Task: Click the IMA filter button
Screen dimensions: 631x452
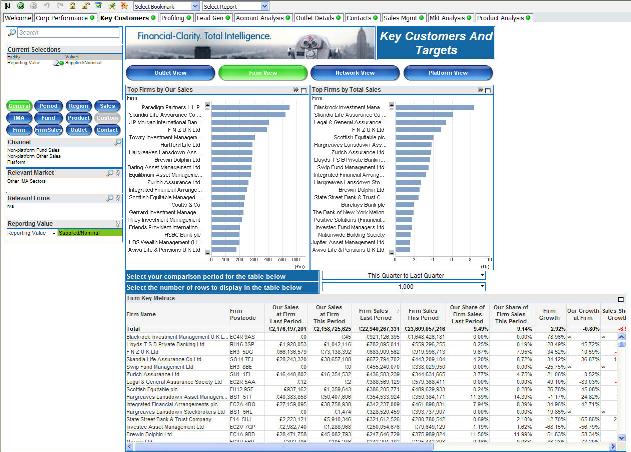Action: (x=19, y=118)
